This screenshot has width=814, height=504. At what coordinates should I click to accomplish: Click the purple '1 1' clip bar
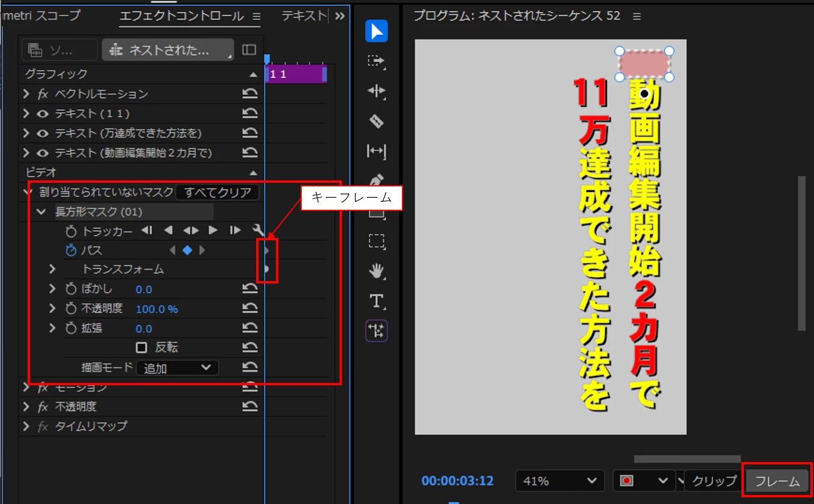pyautogui.click(x=296, y=74)
